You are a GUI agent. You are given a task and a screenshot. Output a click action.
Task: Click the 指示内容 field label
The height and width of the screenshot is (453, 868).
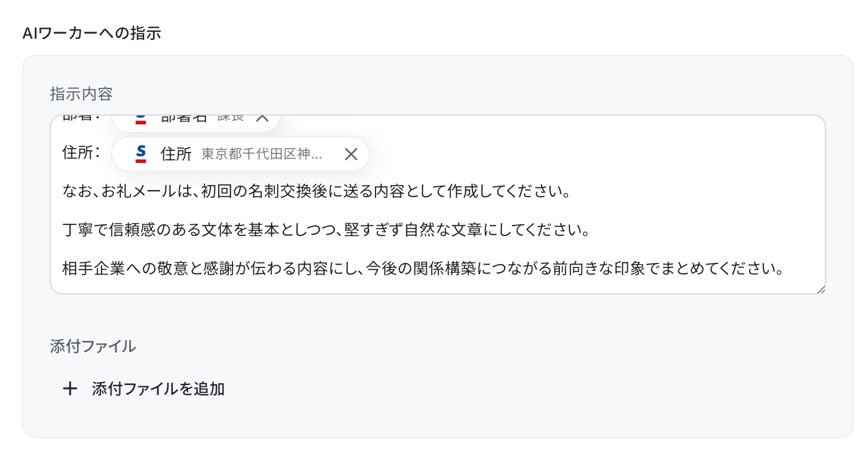click(x=81, y=94)
